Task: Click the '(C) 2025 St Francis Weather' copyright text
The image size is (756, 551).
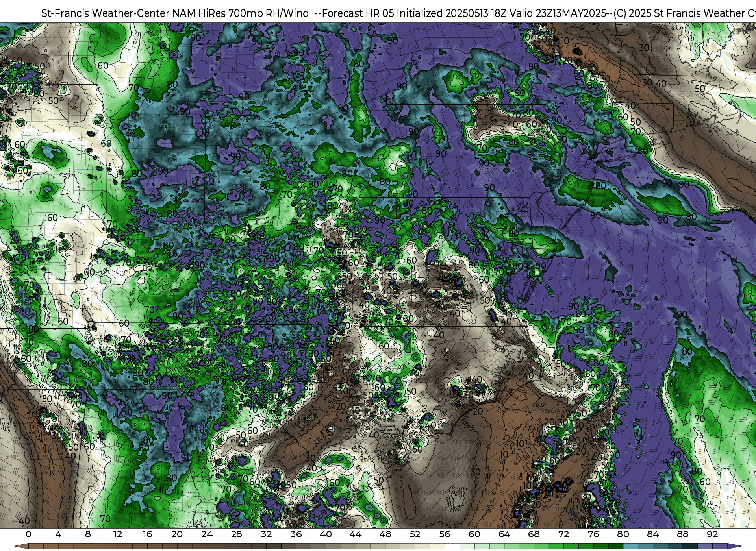Action: tap(679, 13)
